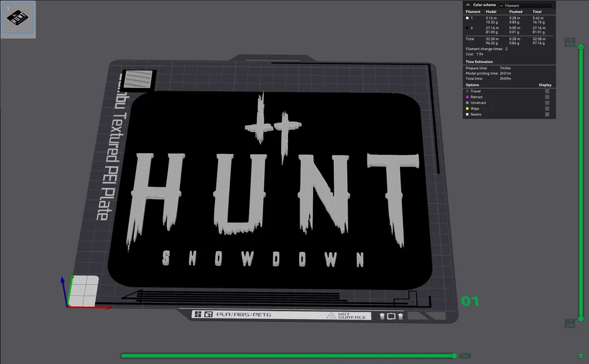Click the green icon at the right end of bottom slider

point(581,356)
